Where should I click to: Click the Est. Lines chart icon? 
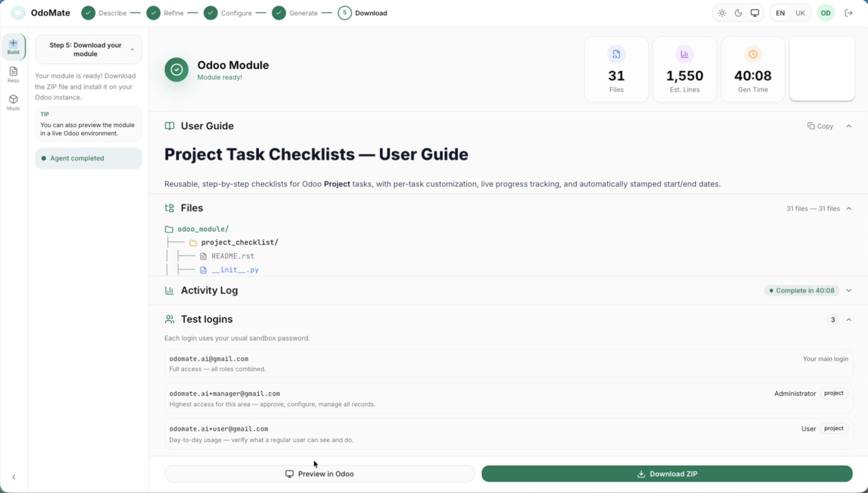(685, 54)
